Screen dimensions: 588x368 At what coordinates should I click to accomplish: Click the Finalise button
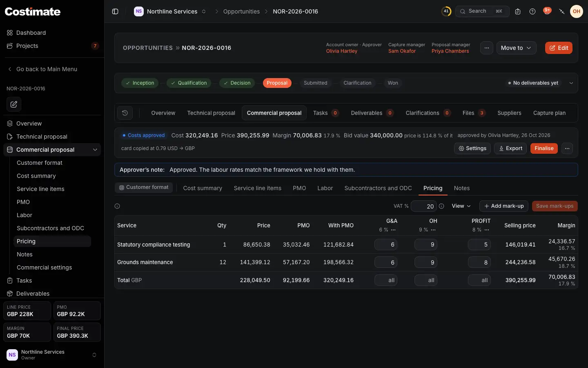(x=544, y=148)
